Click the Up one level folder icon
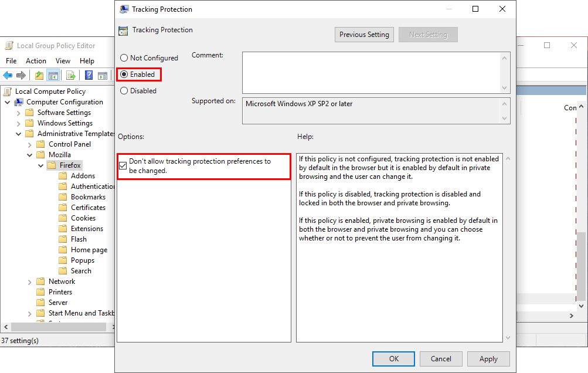Viewport: 588px width, 373px height. pos(39,74)
